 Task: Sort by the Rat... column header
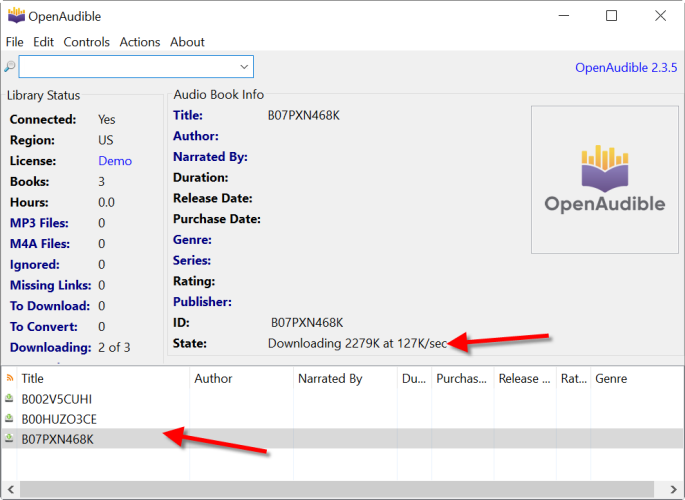pyautogui.click(x=574, y=379)
